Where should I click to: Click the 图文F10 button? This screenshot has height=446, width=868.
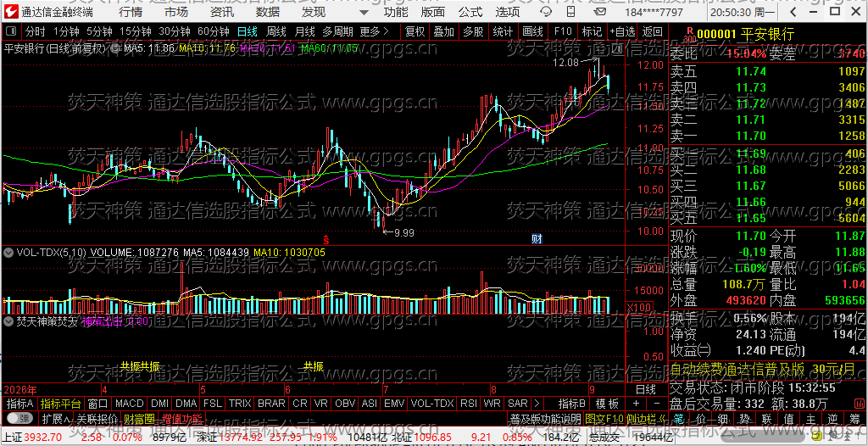(604, 418)
